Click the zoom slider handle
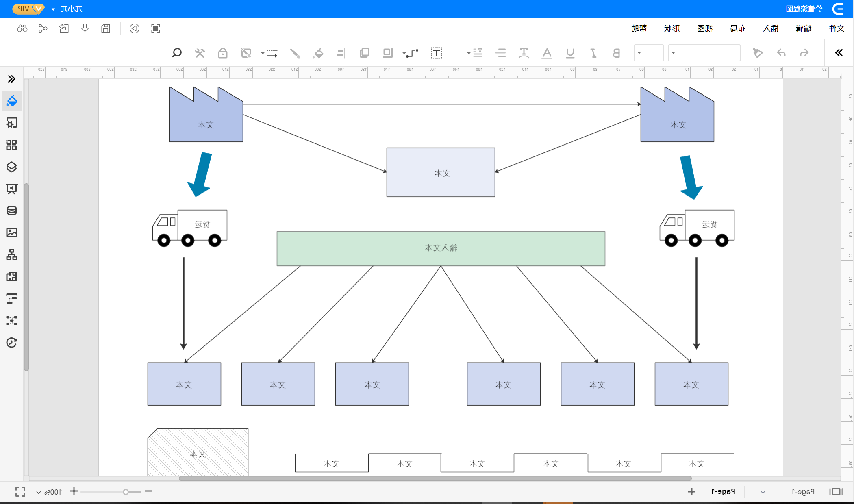 coord(126,492)
